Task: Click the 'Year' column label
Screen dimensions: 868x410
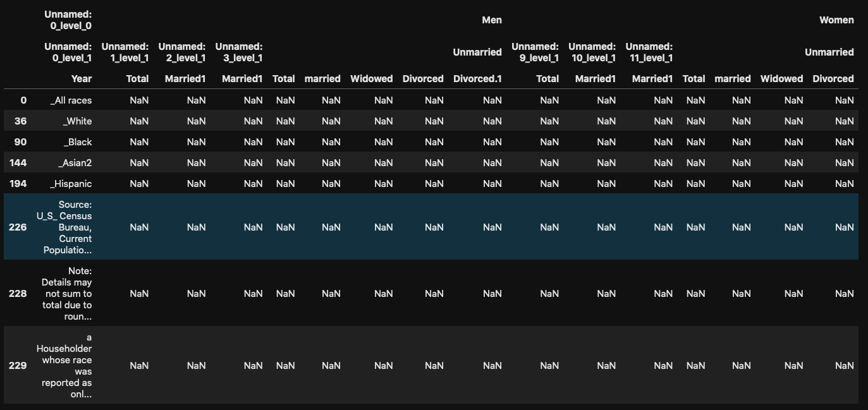Action: tap(82, 78)
